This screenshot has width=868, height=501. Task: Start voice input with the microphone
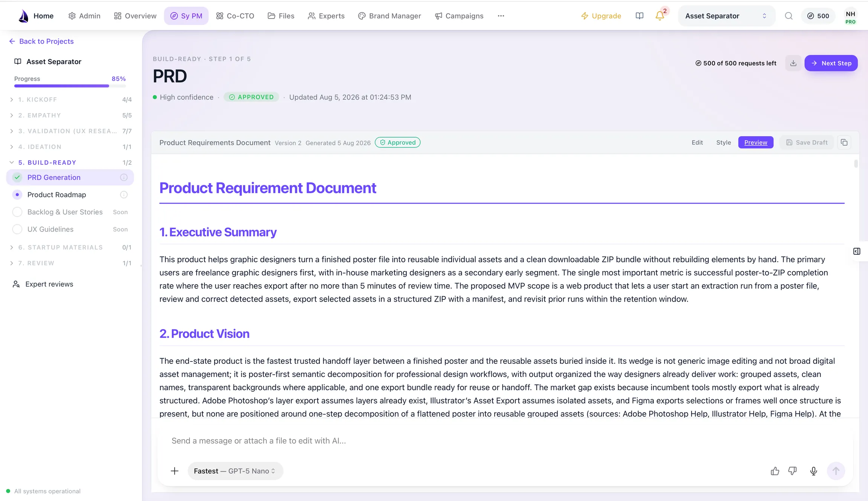coord(813,471)
